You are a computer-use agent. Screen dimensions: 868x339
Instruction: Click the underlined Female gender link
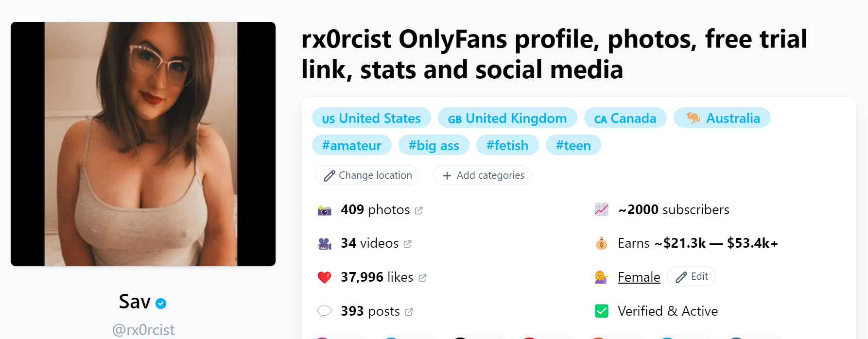(x=639, y=277)
